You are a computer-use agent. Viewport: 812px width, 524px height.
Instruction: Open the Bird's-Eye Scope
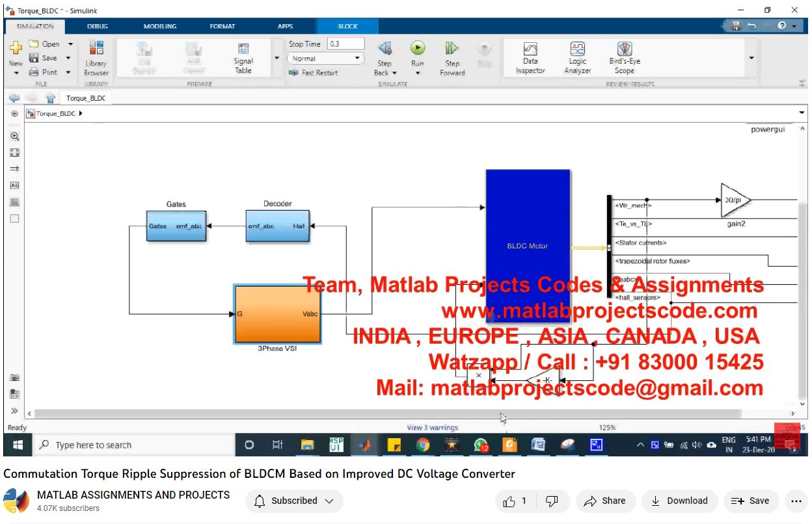point(625,57)
